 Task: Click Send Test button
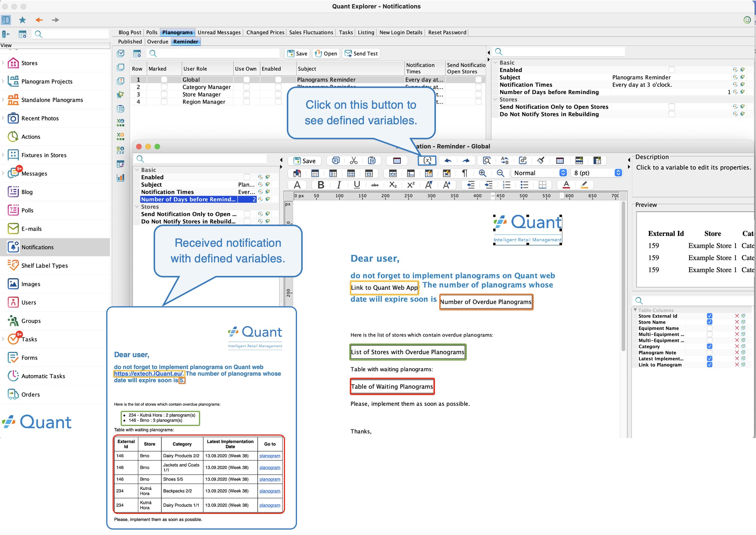point(361,53)
